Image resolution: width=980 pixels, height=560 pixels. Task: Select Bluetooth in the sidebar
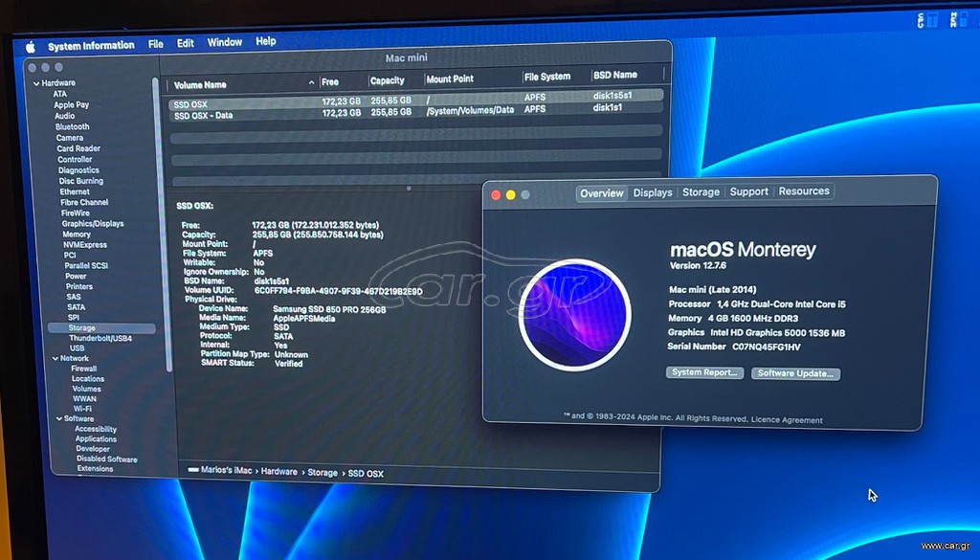72,126
